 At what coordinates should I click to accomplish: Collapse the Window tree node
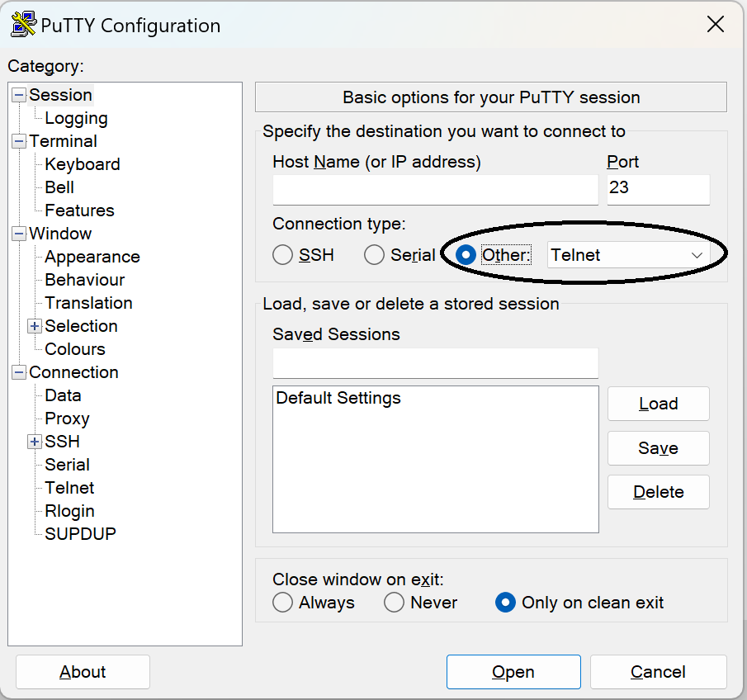point(19,234)
